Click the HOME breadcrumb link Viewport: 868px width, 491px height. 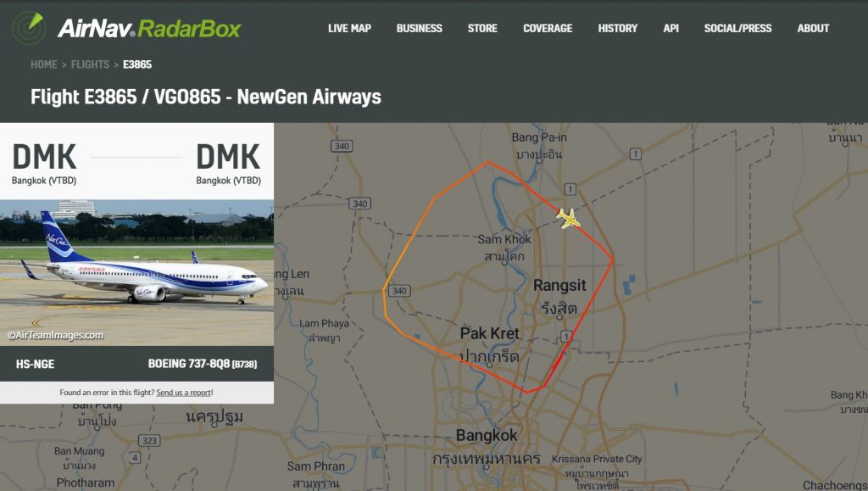tap(44, 64)
